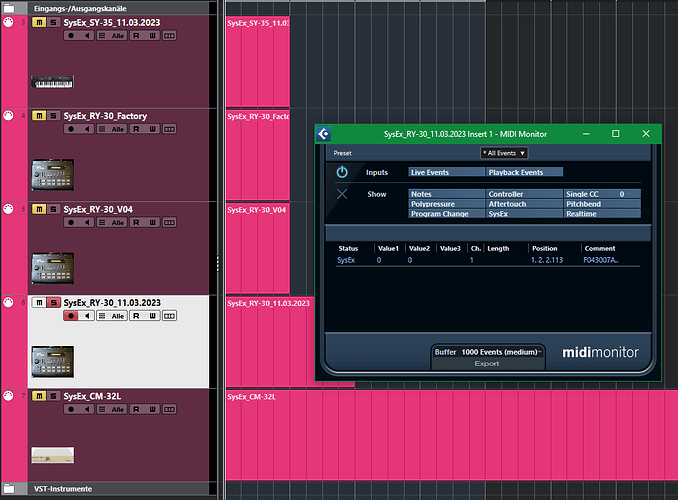Click the Position column header

click(x=544, y=248)
